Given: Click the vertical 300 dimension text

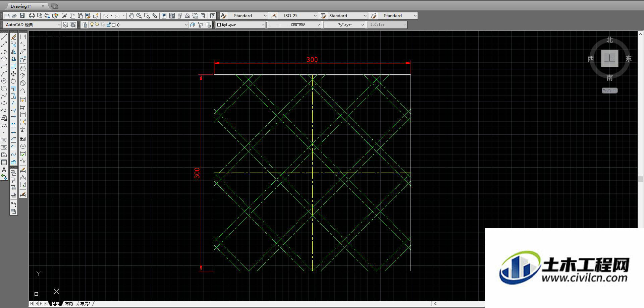Looking at the screenshot, I should [x=197, y=173].
